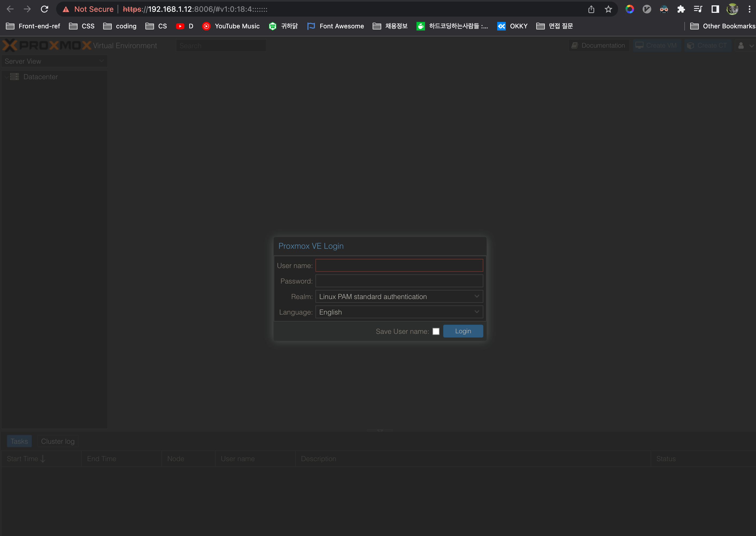Screen dimensions: 756x536
Task: Toggle the browser side panel icon
Action: pyautogui.click(x=715, y=9)
